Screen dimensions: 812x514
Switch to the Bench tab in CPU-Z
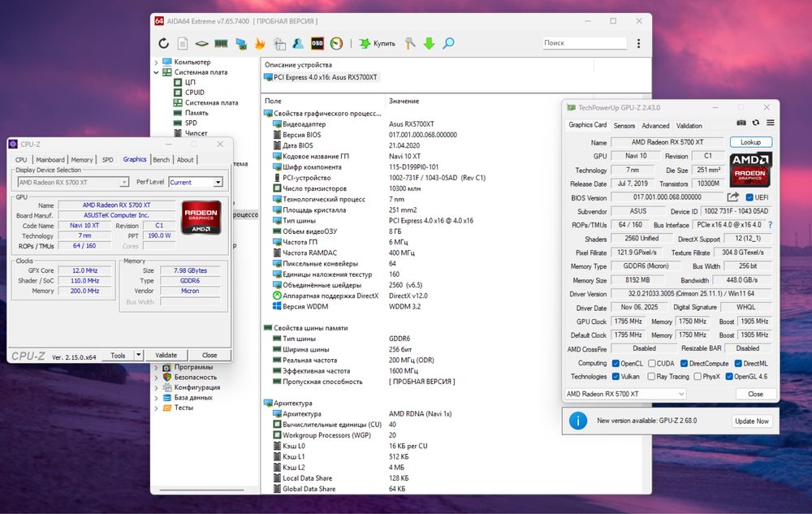161,159
